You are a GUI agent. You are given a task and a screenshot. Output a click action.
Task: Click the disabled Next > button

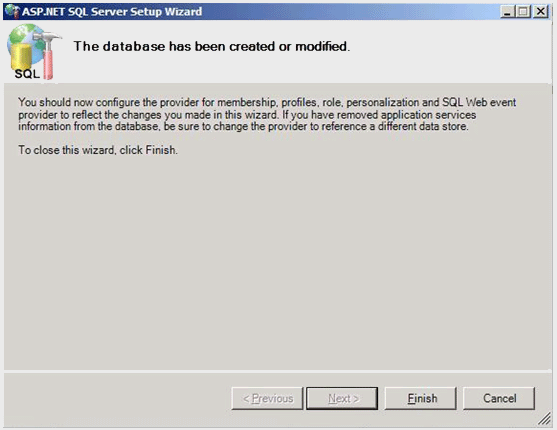tap(342, 398)
